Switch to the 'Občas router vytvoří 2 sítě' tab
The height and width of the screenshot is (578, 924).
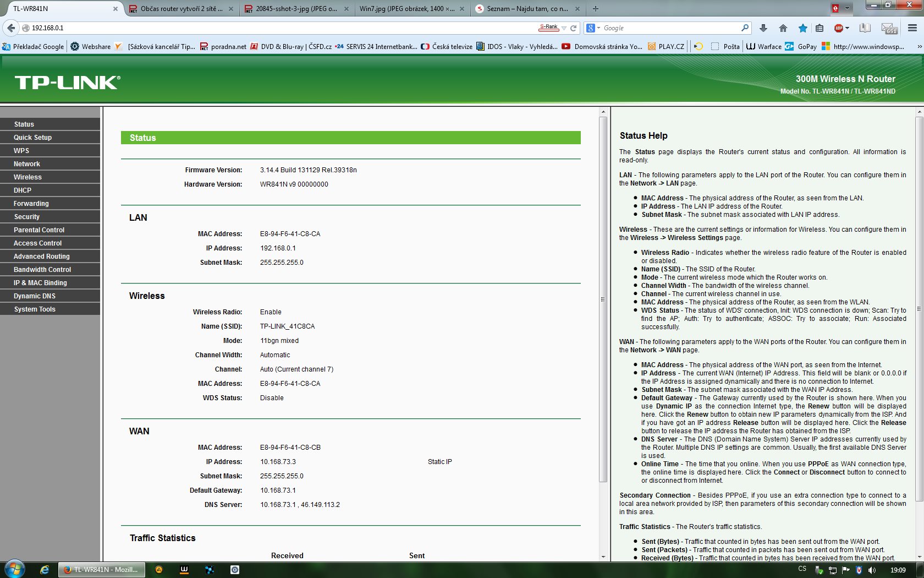click(182, 9)
